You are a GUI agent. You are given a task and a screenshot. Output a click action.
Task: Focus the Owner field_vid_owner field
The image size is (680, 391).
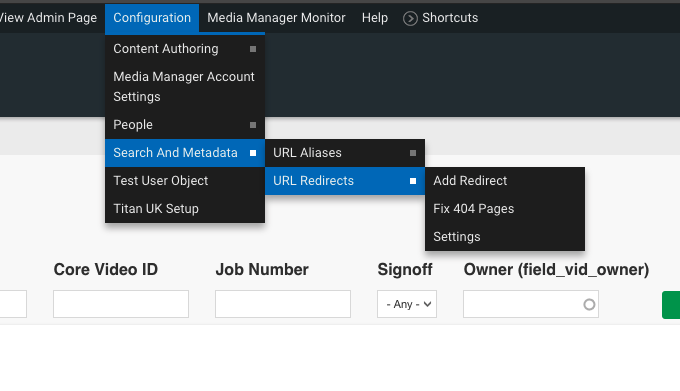click(x=531, y=304)
